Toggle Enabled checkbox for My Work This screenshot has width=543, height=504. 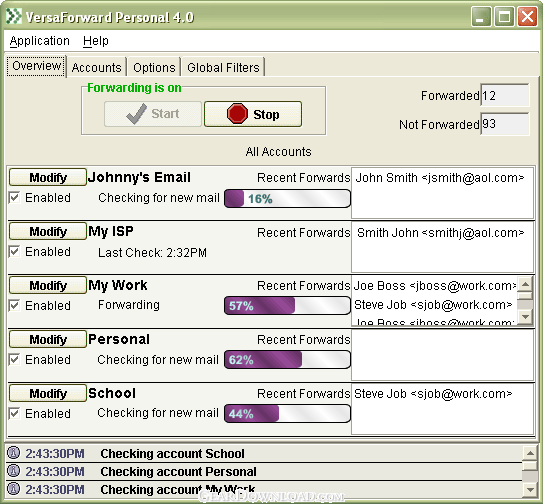tap(14, 306)
